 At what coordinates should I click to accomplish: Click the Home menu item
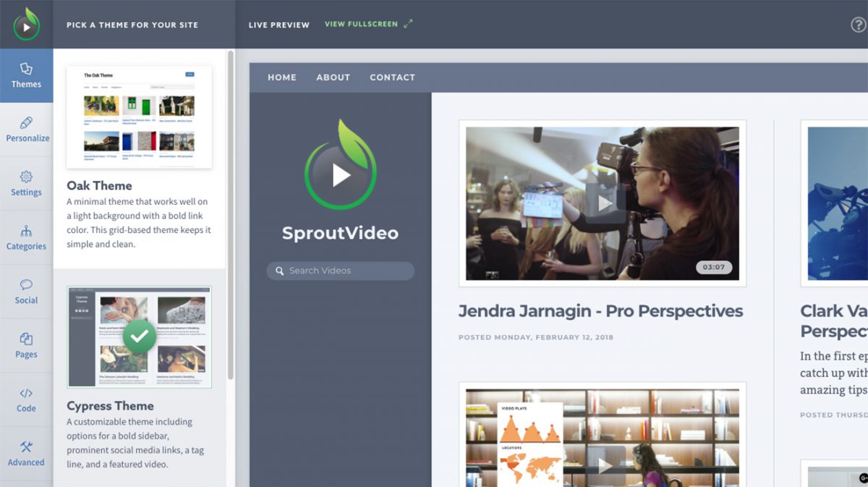click(281, 77)
